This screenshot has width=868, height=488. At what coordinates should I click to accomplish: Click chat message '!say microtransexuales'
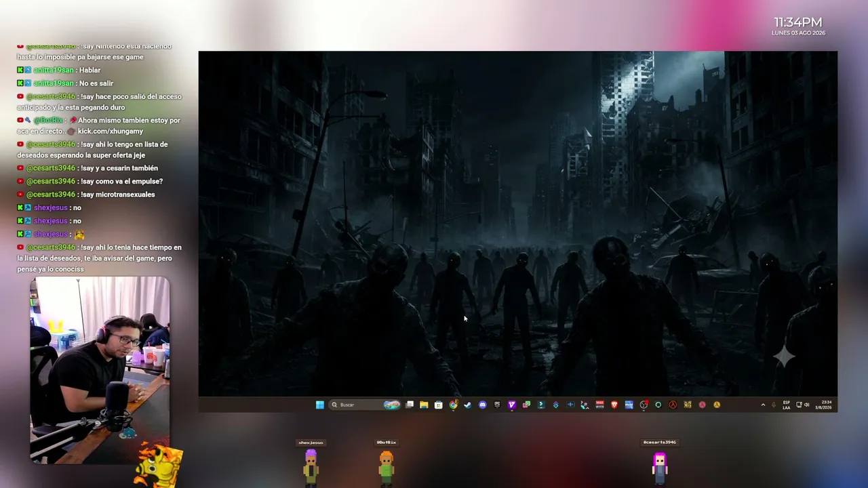click(117, 195)
